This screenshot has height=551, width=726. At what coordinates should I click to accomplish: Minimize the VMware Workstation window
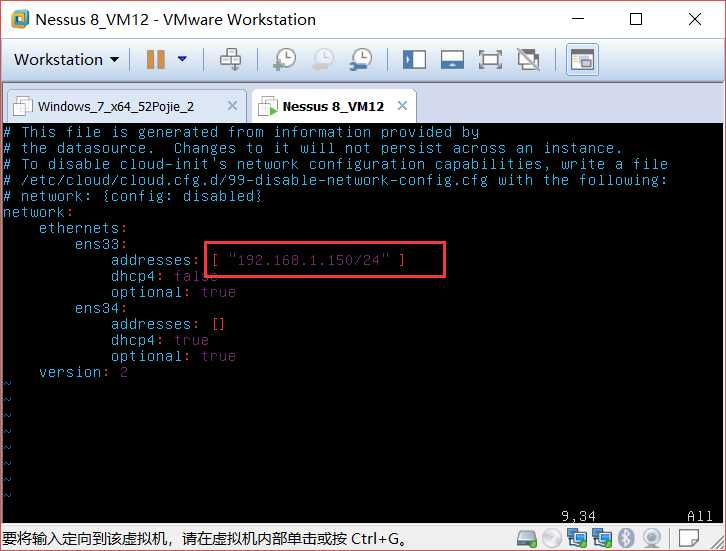pyautogui.click(x=578, y=19)
